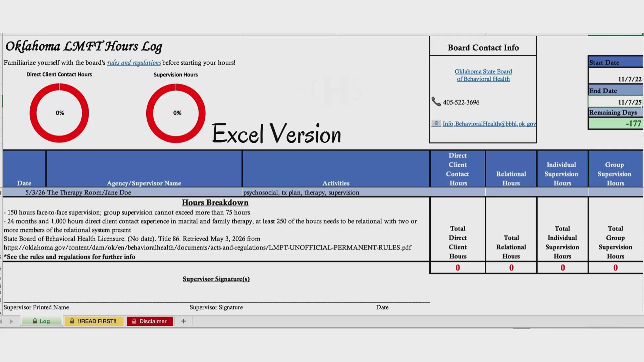This screenshot has height=362, width=644.
Task: Click the Supervisor Printed Name label
Action: [x=36, y=307]
